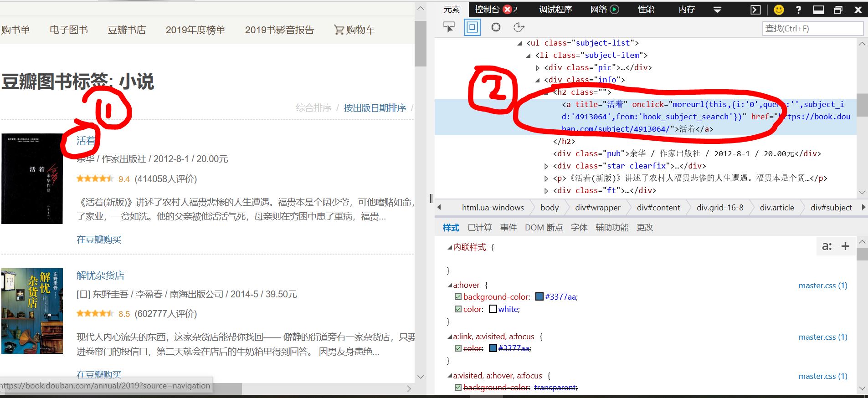
Task: Open the DevTools help question mark
Action: 798,10
